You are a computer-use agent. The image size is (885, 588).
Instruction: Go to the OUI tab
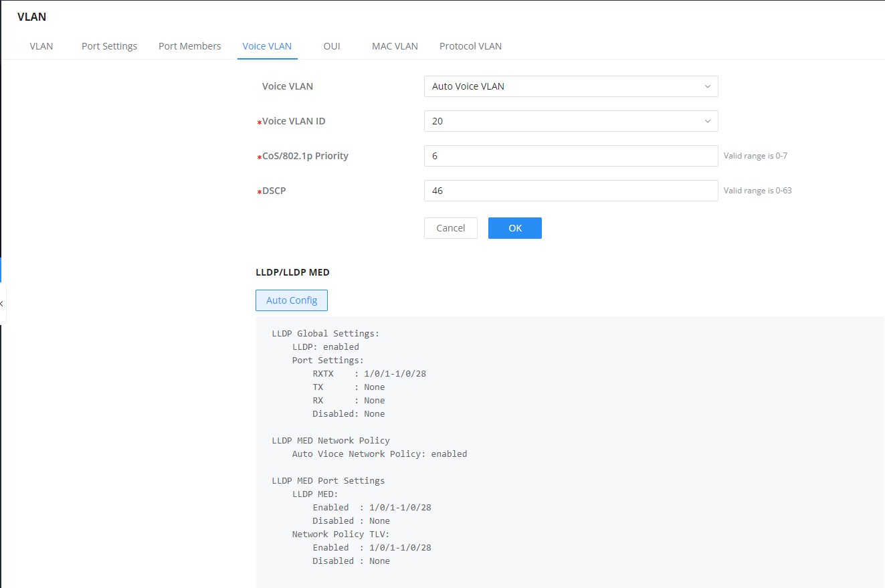tap(332, 46)
